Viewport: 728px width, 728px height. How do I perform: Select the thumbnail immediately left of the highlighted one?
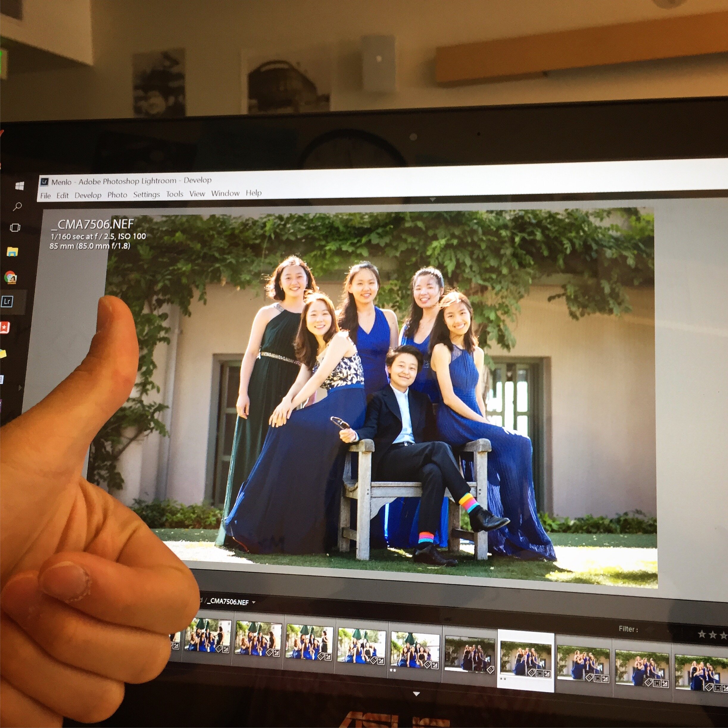click(x=470, y=654)
